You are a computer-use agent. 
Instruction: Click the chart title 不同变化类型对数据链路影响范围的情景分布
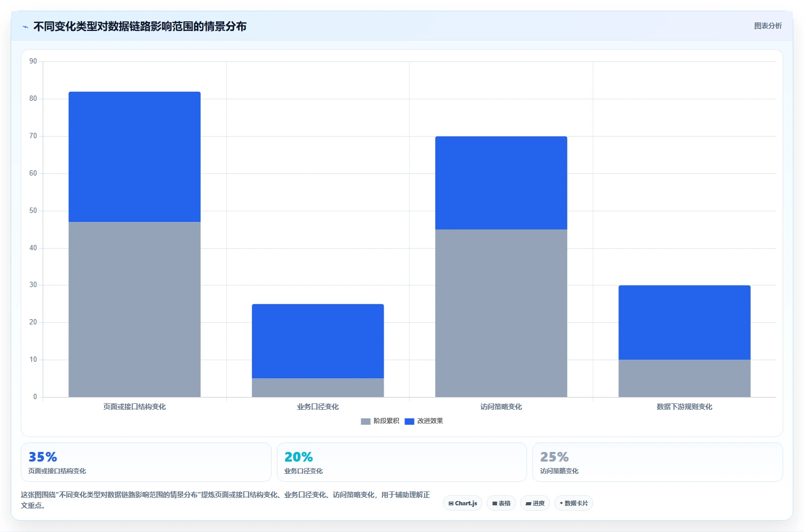coord(140,27)
